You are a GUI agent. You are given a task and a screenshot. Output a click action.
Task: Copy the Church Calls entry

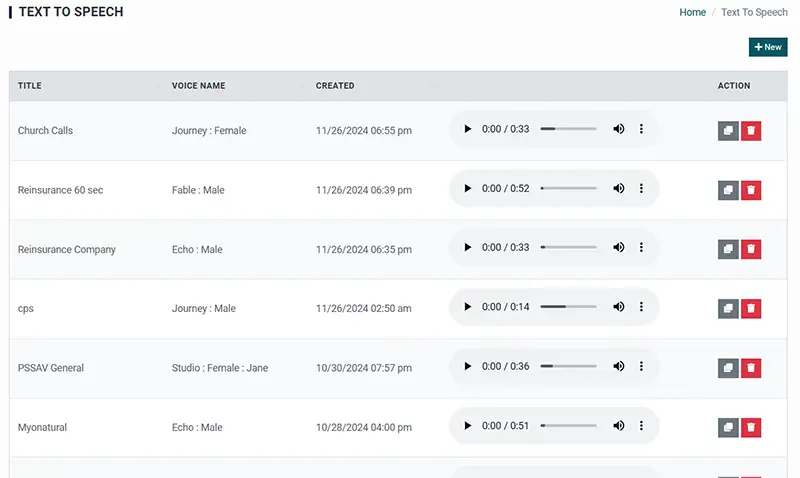pos(728,131)
